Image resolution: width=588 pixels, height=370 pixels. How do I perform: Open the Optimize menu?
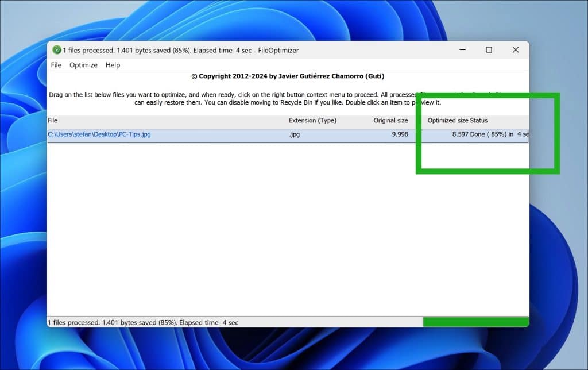83,65
